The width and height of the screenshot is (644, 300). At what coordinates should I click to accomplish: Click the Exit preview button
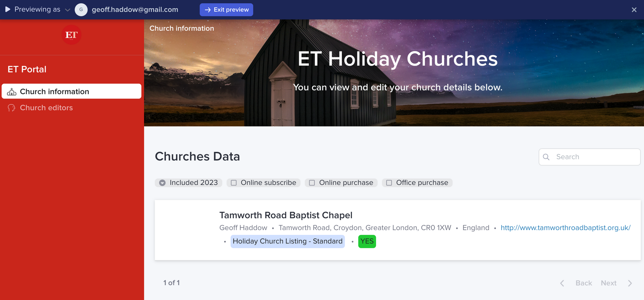(x=226, y=10)
